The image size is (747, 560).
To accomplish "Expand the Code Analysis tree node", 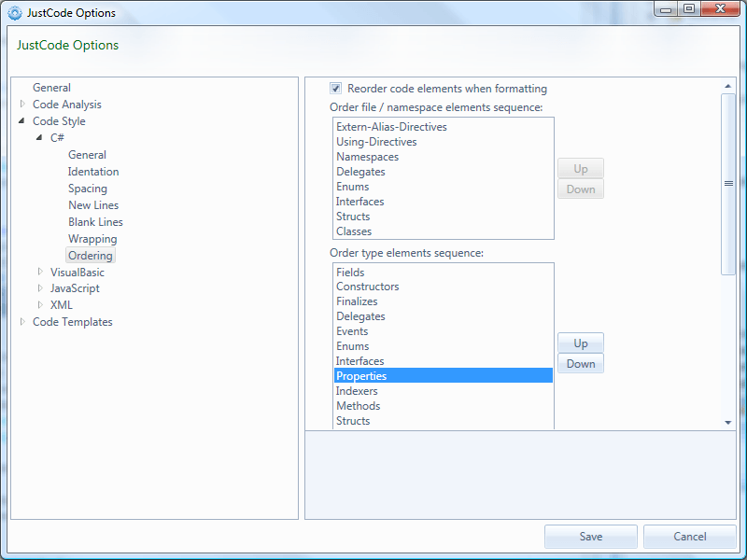I will click(22, 104).
